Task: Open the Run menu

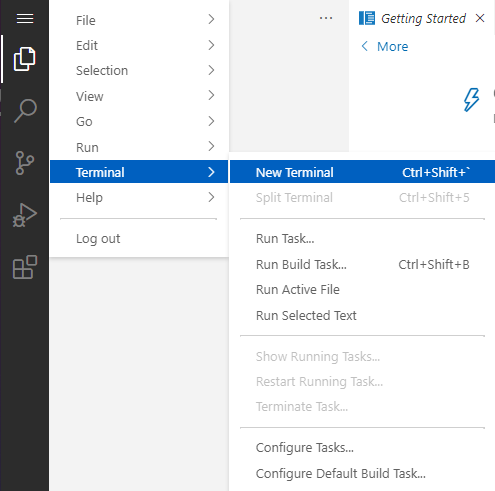Action: coord(139,147)
